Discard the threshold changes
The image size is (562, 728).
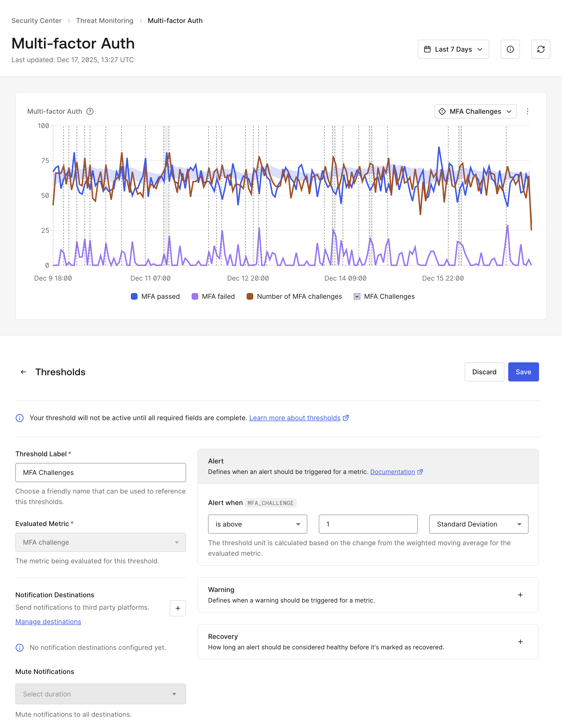[x=484, y=372]
